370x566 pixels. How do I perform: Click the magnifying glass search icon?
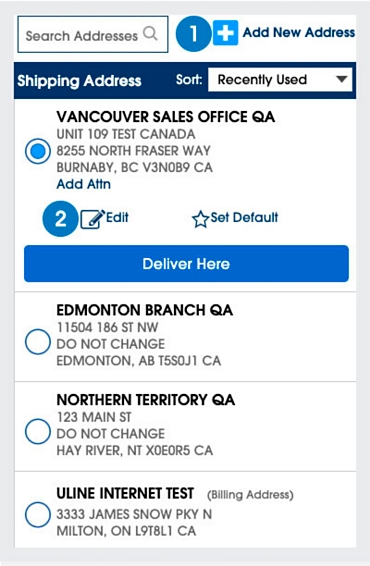click(150, 34)
